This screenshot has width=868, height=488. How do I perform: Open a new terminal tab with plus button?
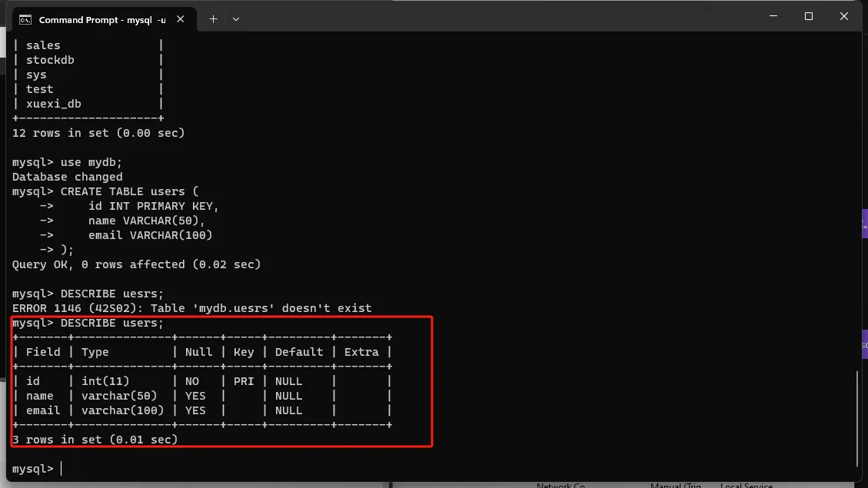point(213,18)
